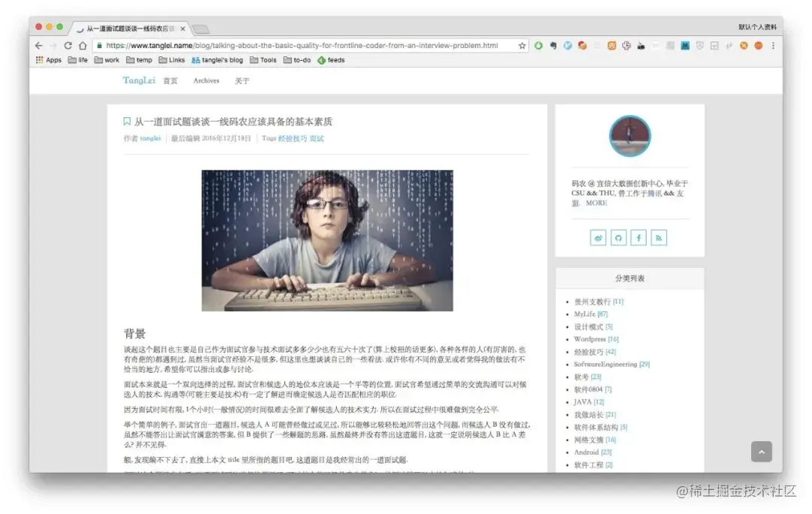Image resolution: width=812 pixels, height=514 pixels.
Task: Open the Weibo icon in the sidebar
Action: tap(597, 237)
